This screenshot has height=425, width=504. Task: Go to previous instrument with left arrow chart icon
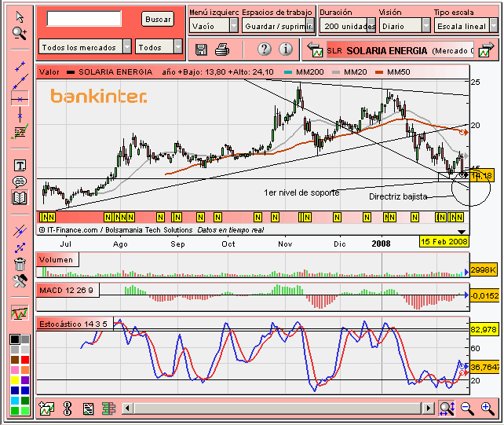pos(315,49)
